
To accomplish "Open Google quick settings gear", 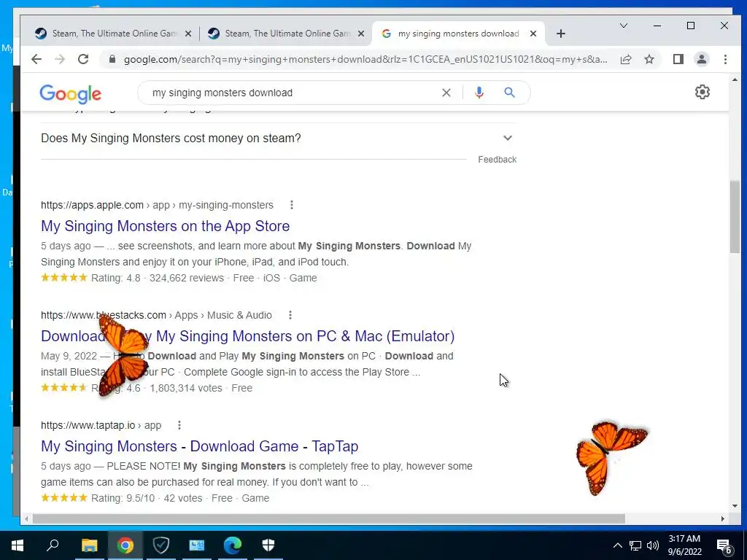I will coord(703,92).
